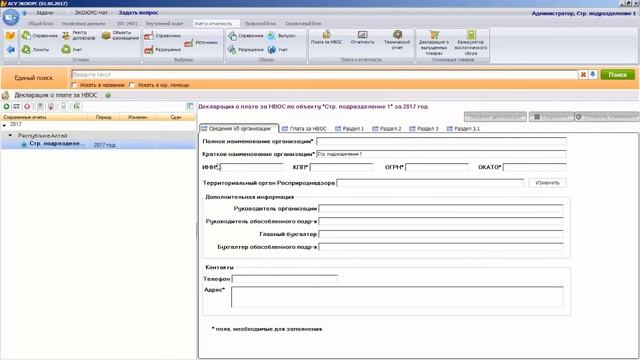Image resolution: width=640 pixels, height=360 pixels.
Task: Click the blue back arrow icon
Action: (10, 50)
